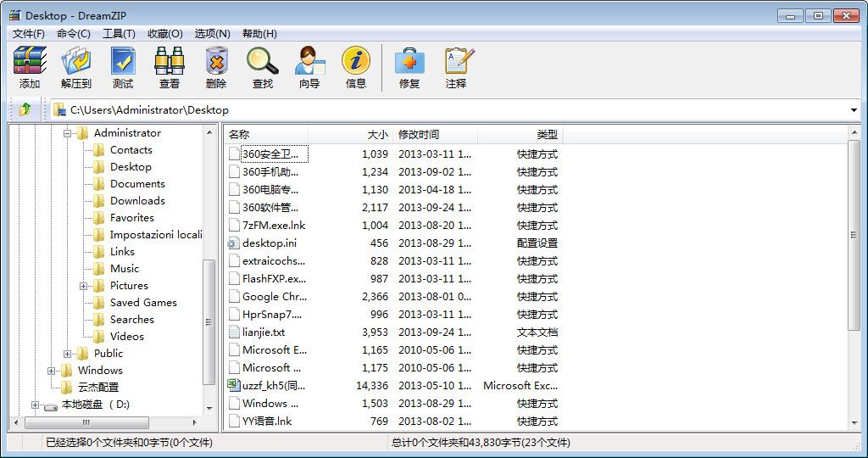The width and height of the screenshot is (868, 458).
Task: Click the Videos folder icon in tree
Action: point(99,337)
